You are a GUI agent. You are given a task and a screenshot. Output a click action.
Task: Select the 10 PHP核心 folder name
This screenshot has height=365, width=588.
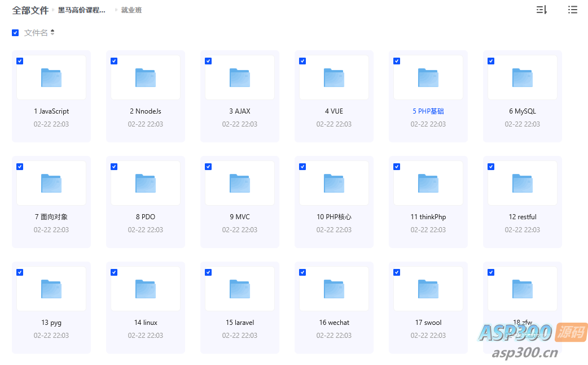(334, 217)
